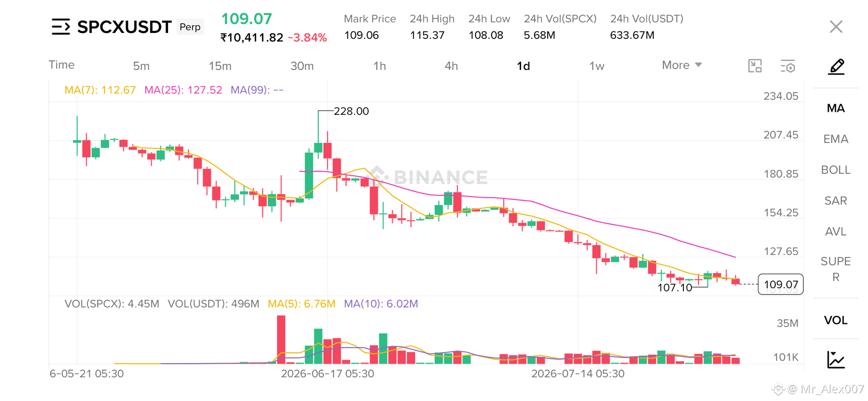Close the chart view with X
Screen dimensions: 868x401
coord(836,27)
